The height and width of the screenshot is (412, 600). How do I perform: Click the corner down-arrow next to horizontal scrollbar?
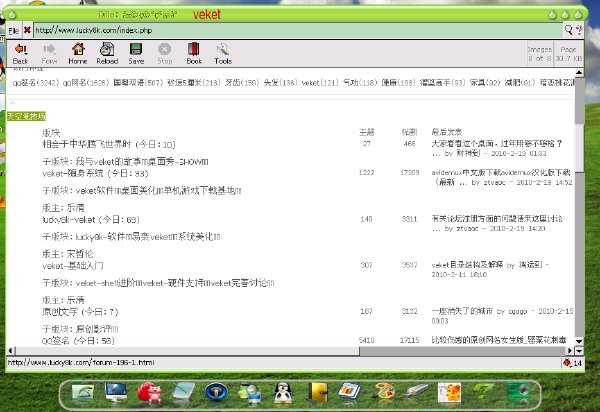(579, 350)
